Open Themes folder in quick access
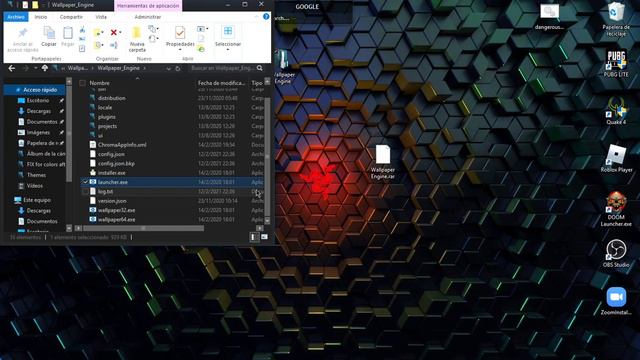640x360 pixels. click(36, 175)
